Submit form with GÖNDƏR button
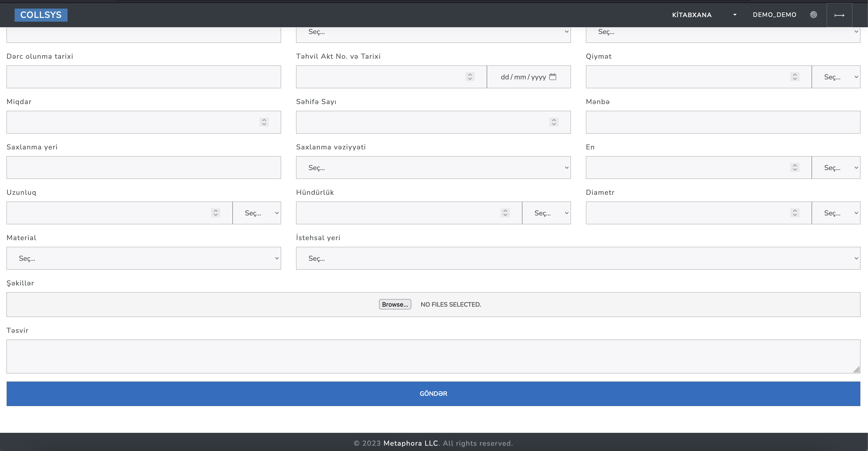 coord(433,393)
